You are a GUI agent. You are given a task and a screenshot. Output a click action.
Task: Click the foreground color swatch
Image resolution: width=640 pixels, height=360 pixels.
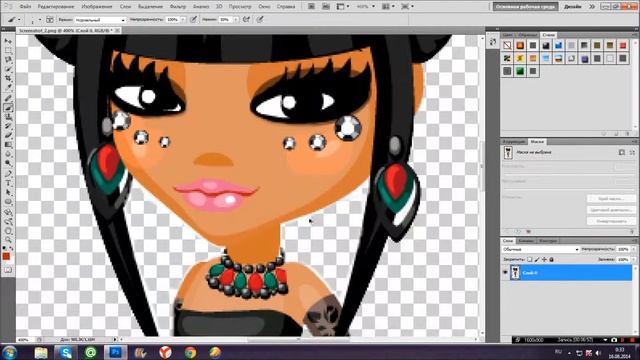pos(6,256)
